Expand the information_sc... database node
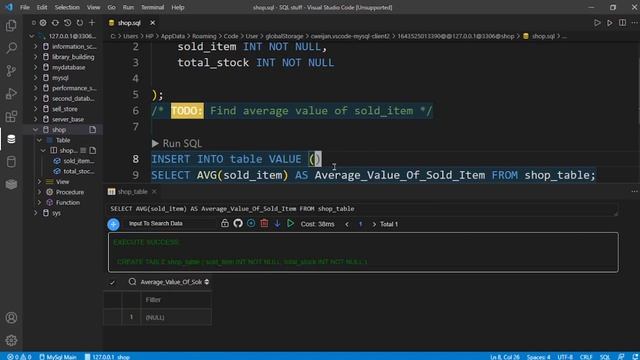The width and height of the screenshot is (640, 360). pyautogui.click(x=36, y=47)
